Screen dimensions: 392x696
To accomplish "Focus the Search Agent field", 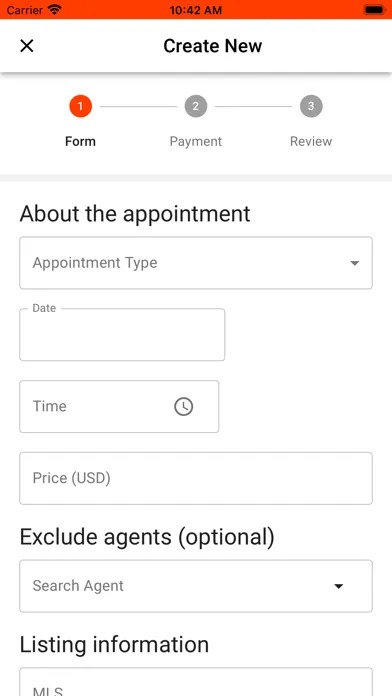I will coord(196,586).
